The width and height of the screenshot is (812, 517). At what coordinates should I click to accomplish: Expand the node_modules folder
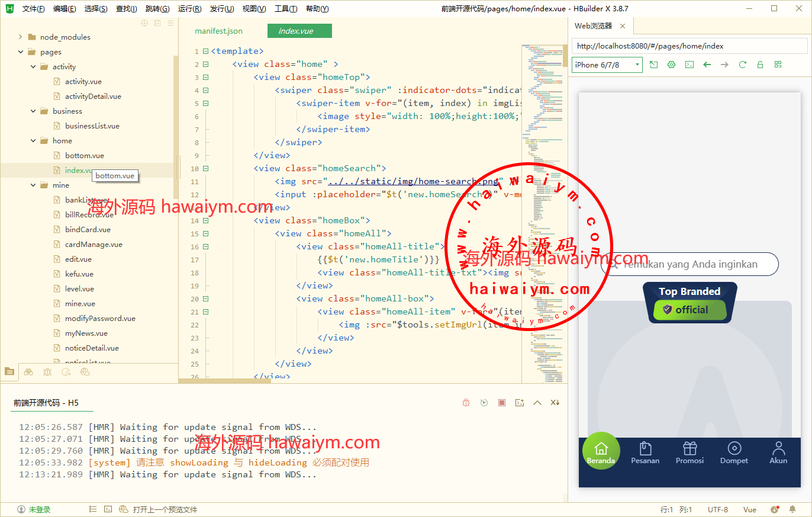tap(21, 37)
